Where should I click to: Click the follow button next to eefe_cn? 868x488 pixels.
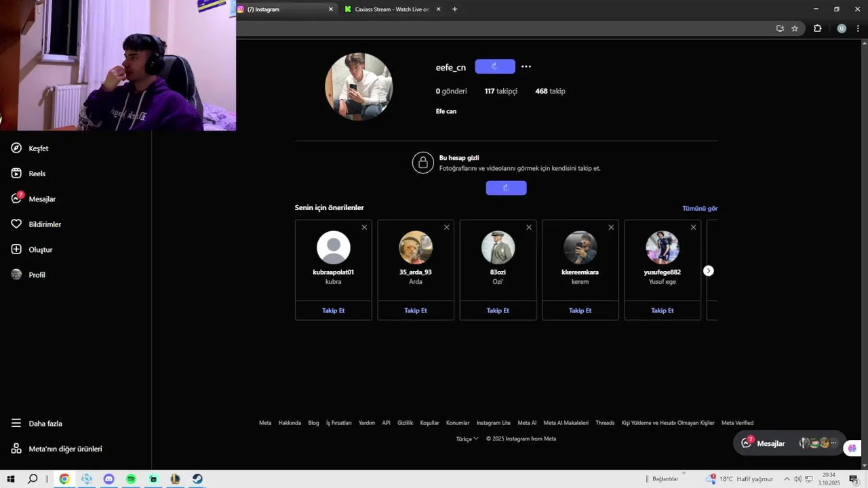[495, 66]
